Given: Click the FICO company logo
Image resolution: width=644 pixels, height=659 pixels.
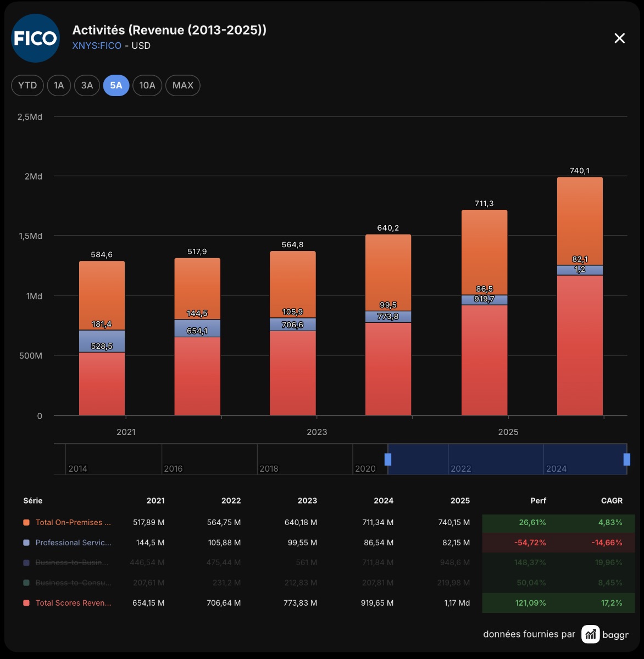Looking at the screenshot, I should tap(36, 38).
